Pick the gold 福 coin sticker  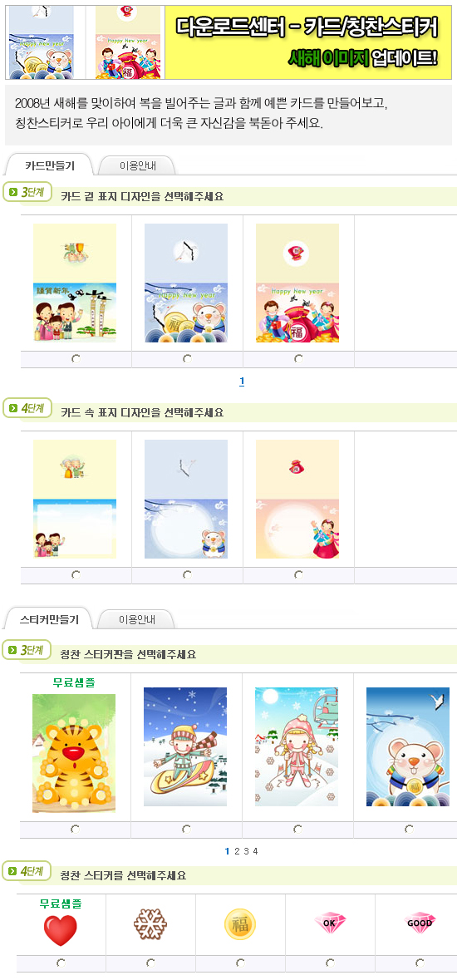point(240,924)
